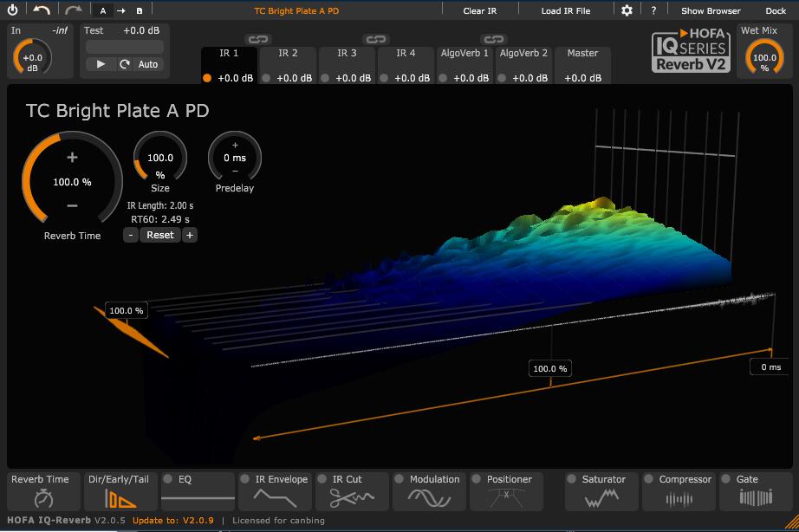Toggle the link between AlgoVerb 1 and 2
This screenshot has height=532, width=799.
pyautogui.click(x=494, y=39)
